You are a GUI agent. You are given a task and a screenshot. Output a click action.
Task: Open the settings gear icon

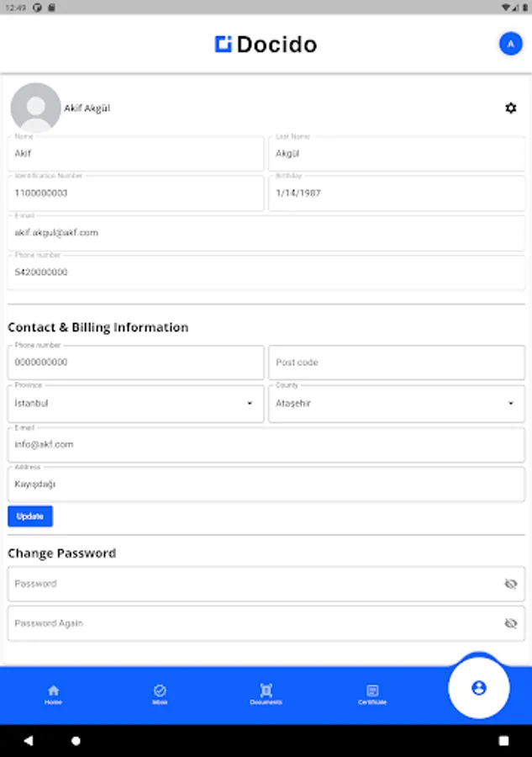[510, 108]
